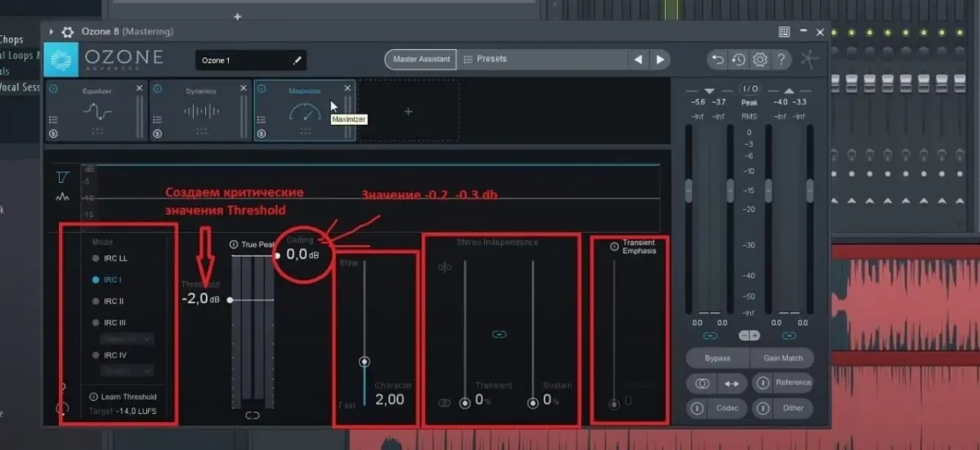
Task: Toggle the Dynamics module power button
Action: (x=157, y=89)
